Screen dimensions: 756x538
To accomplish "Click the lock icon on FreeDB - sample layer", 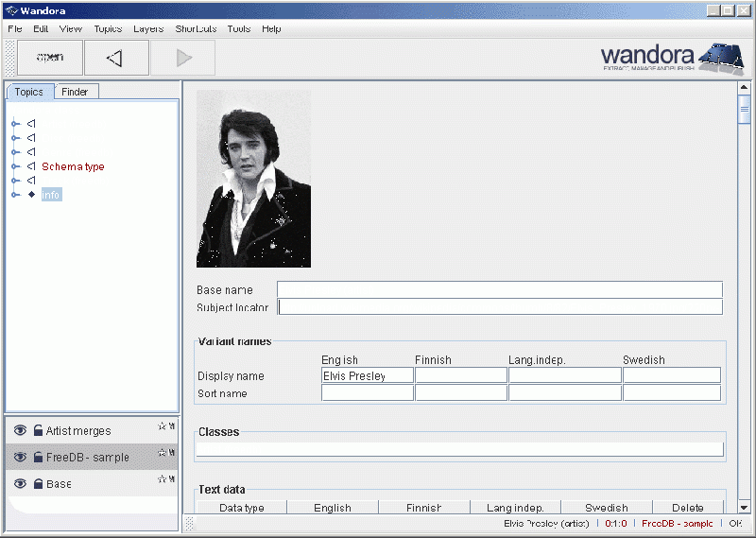I will click(39, 458).
